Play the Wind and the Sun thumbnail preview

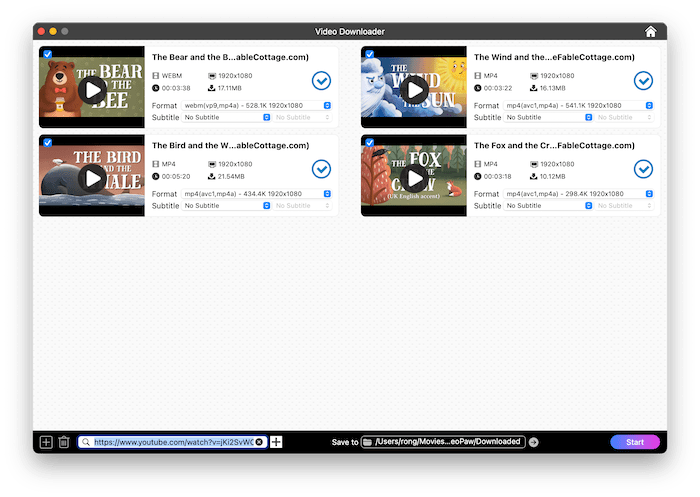pos(414,90)
